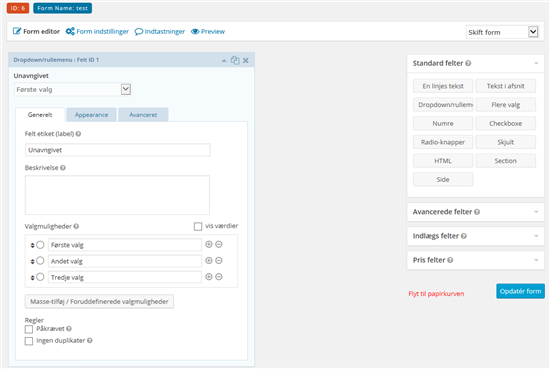The width and height of the screenshot is (550, 369).
Task: Open help icon beside Beskrivelse
Action: [63, 168]
